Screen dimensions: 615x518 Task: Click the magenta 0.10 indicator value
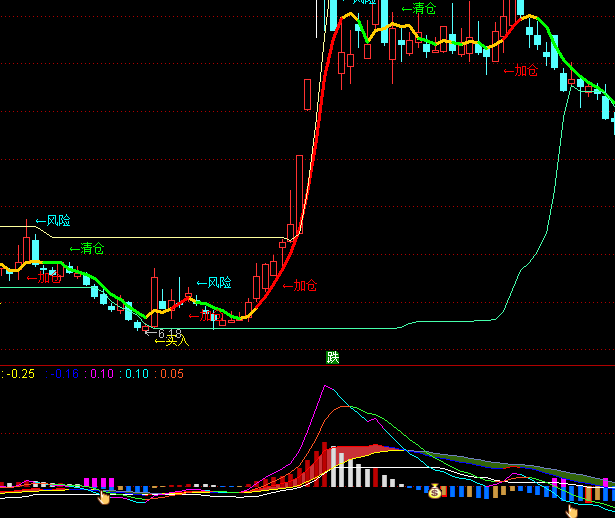102,374
